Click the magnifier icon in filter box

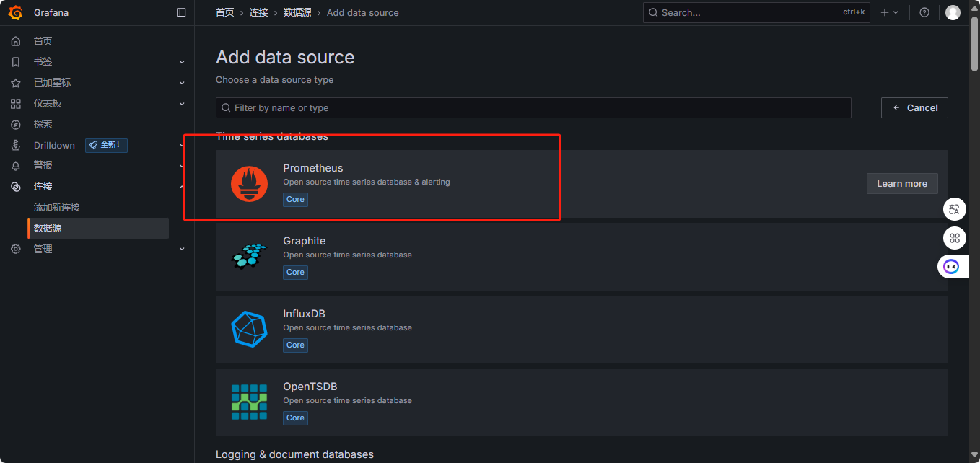coord(226,107)
